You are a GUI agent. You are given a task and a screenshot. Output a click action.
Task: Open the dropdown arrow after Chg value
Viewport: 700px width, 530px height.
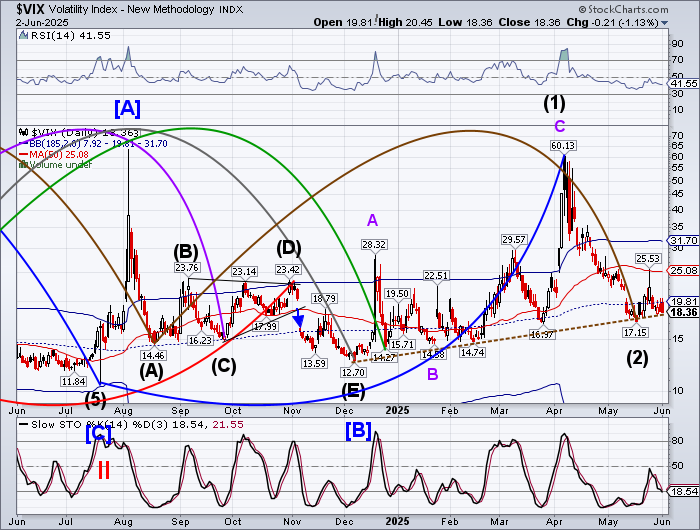(x=665, y=22)
